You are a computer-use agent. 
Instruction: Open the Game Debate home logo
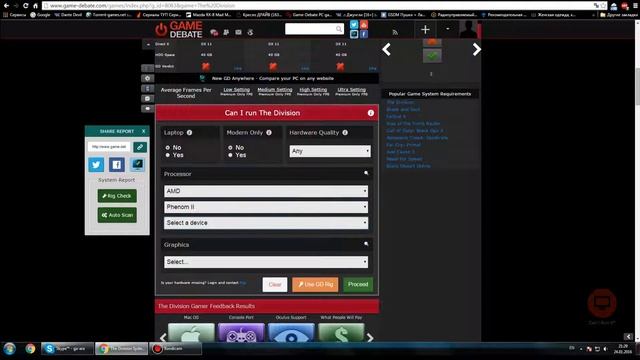click(178, 30)
